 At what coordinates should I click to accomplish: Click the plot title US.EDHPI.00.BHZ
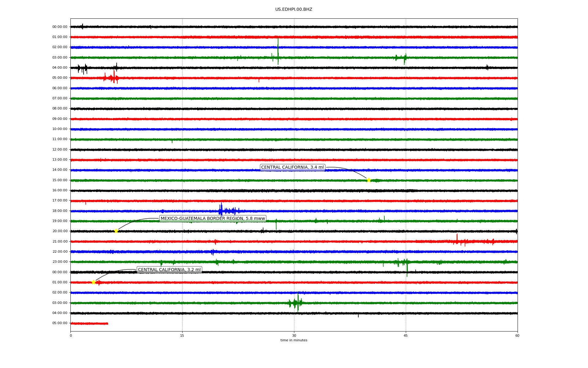293,10
